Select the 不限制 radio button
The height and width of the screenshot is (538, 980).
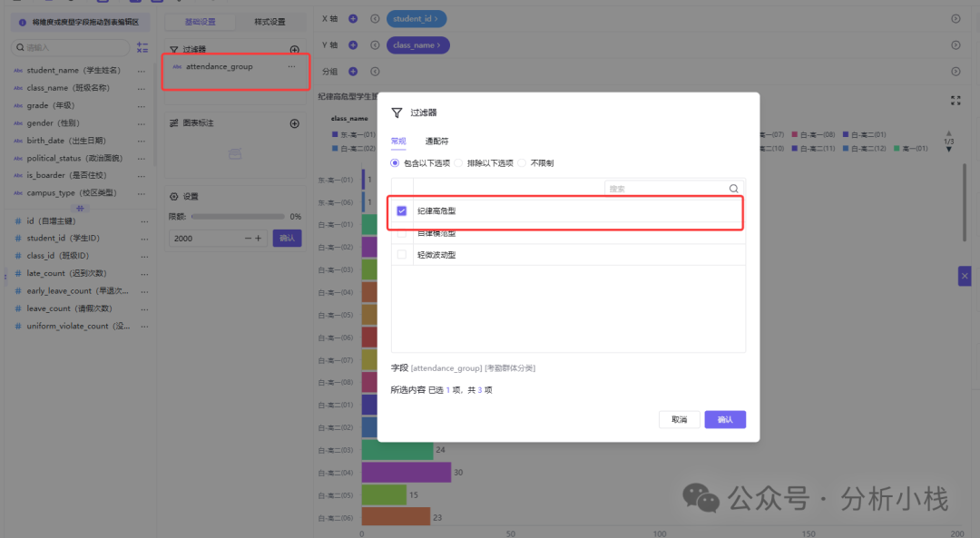point(522,163)
